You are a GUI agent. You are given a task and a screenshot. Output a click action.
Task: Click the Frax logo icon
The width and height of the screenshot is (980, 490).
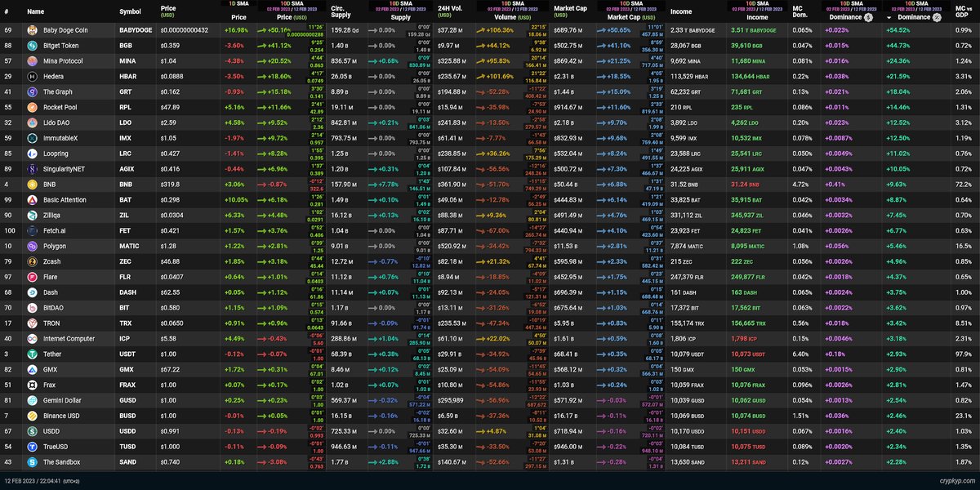coord(32,385)
